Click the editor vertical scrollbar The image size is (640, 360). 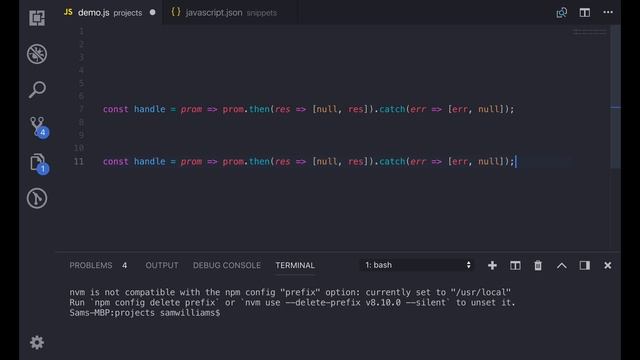(x=615, y=98)
